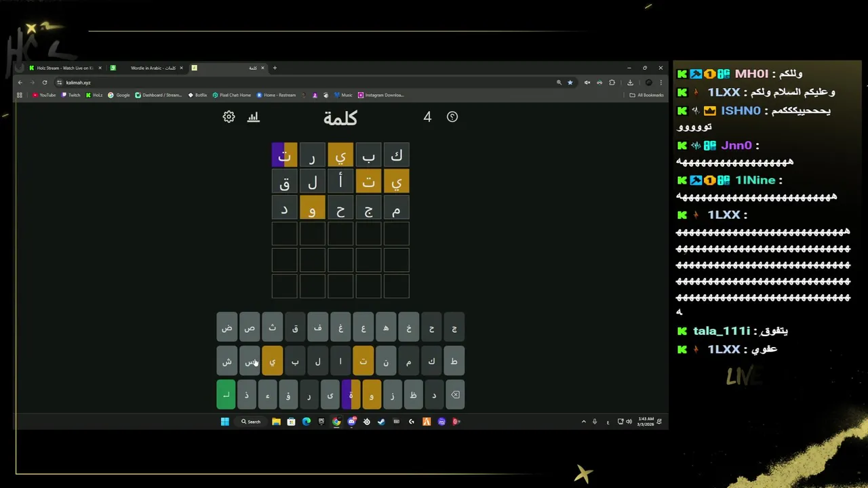Open Epic Games launcher from taskbar
This screenshot has height=488, width=868.
point(321,422)
